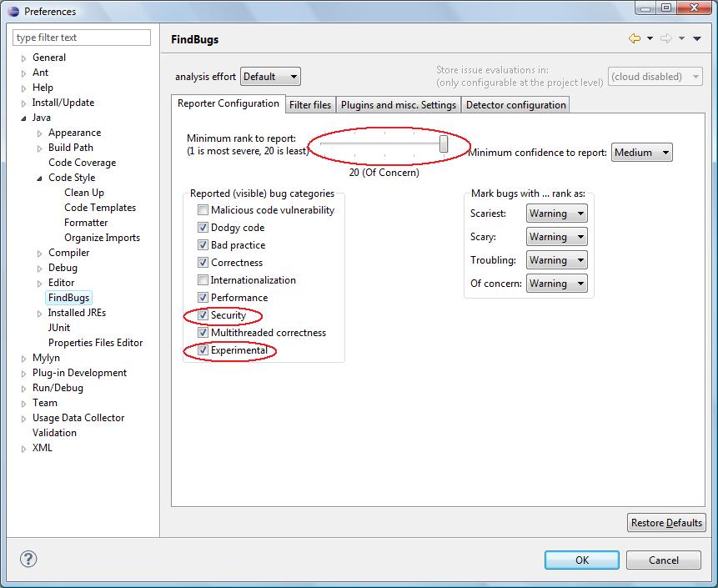Enable Malicious code vulnerability checkbox
Viewport: 718px width, 588px height.
tap(203, 209)
